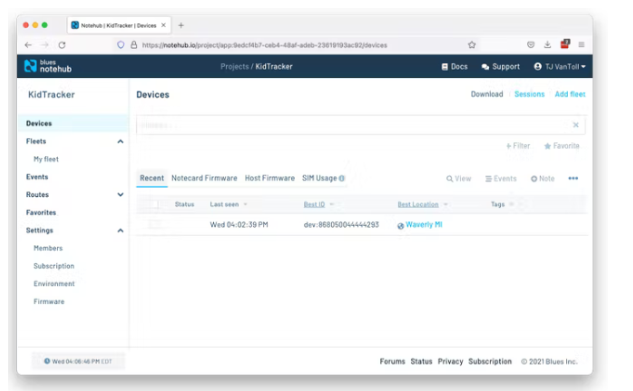Collapse the Settings section chevron
The width and height of the screenshot is (633, 391).
120,230
